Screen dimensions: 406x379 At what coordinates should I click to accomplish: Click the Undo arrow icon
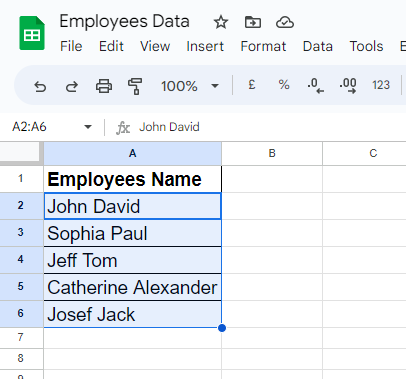pyautogui.click(x=40, y=86)
